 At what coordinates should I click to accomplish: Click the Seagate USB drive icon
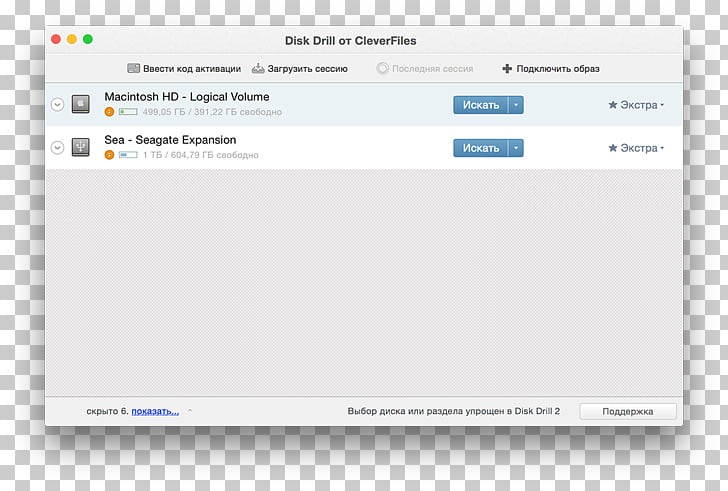coord(81,147)
